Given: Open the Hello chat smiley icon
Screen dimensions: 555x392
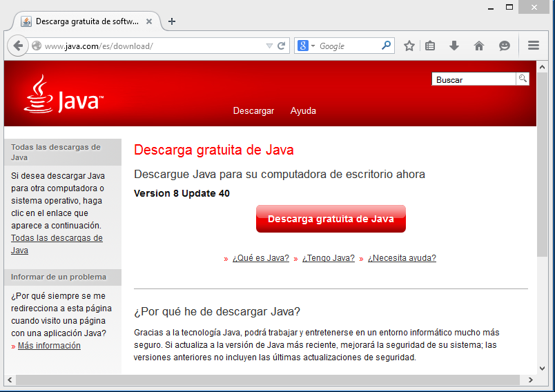Looking at the screenshot, I should tap(505, 46).
